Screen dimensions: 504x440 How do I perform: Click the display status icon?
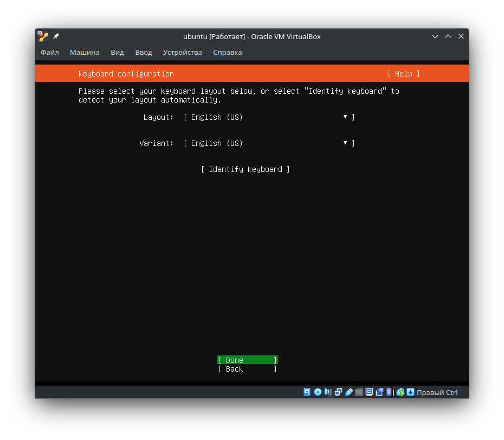[x=369, y=392]
